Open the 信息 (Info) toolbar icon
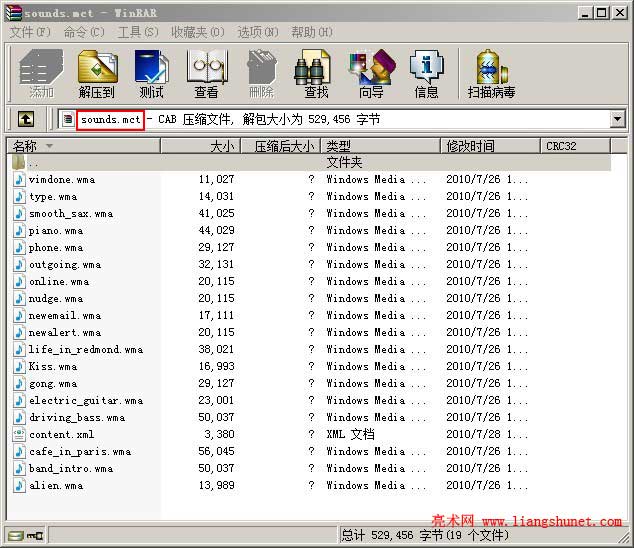The image size is (634, 548). [x=427, y=74]
